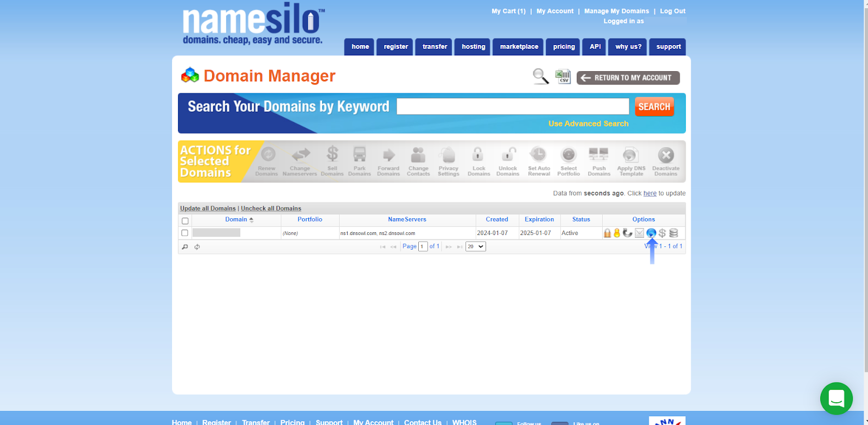The image size is (868, 425).
Task: Go to the home tab
Action: pos(360,47)
